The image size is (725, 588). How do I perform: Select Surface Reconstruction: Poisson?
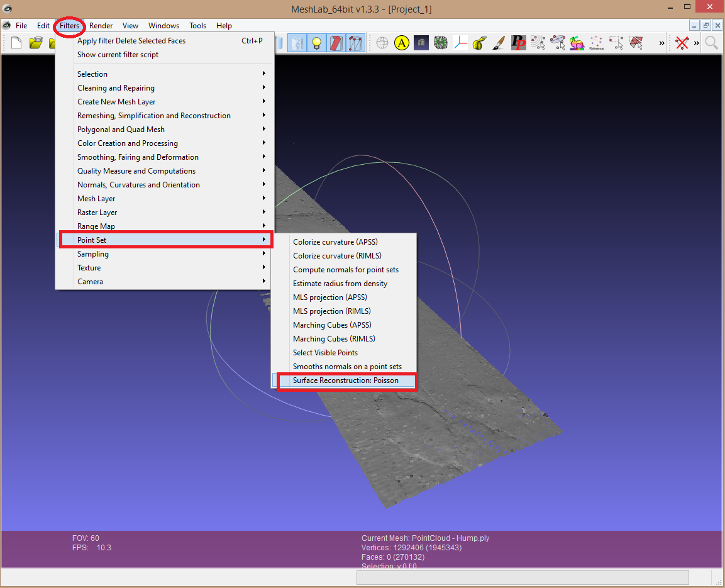(x=343, y=380)
